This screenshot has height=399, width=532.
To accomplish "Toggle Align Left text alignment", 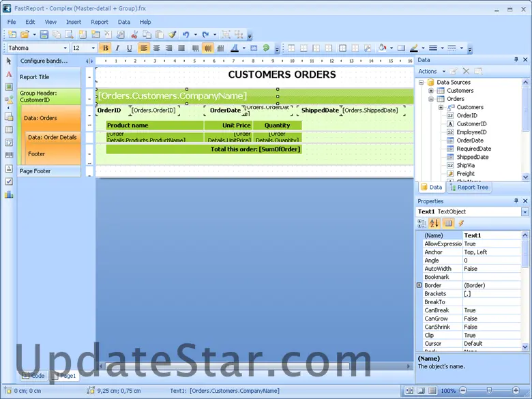I will [x=144, y=48].
